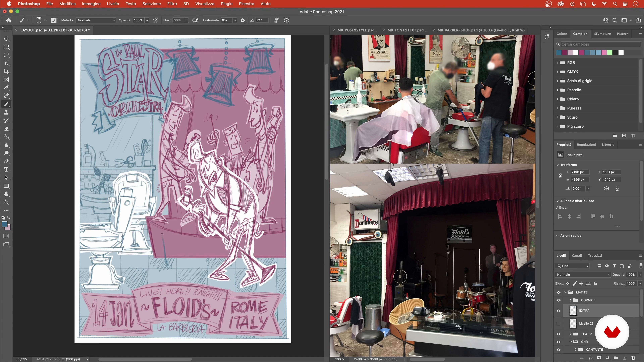Viewport: 644px width, 362px height.
Task: Expand the CORNICE layer group
Action: click(571, 300)
